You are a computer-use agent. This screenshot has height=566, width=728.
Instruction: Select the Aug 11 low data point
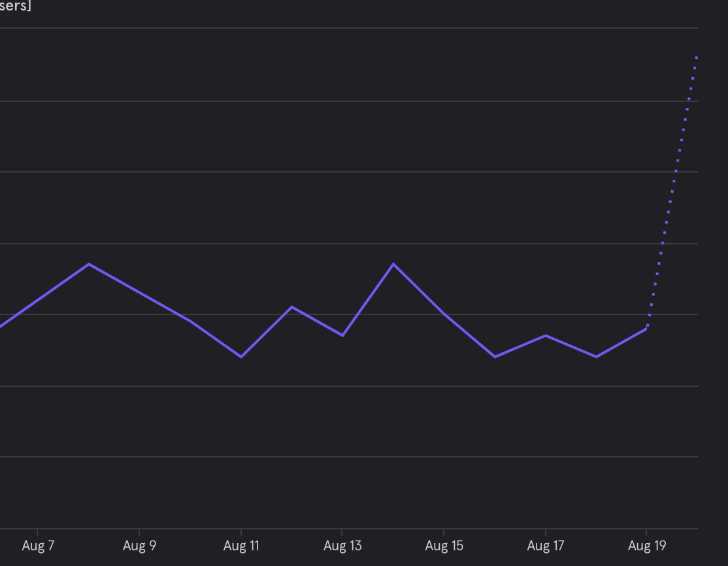pos(241,357)
